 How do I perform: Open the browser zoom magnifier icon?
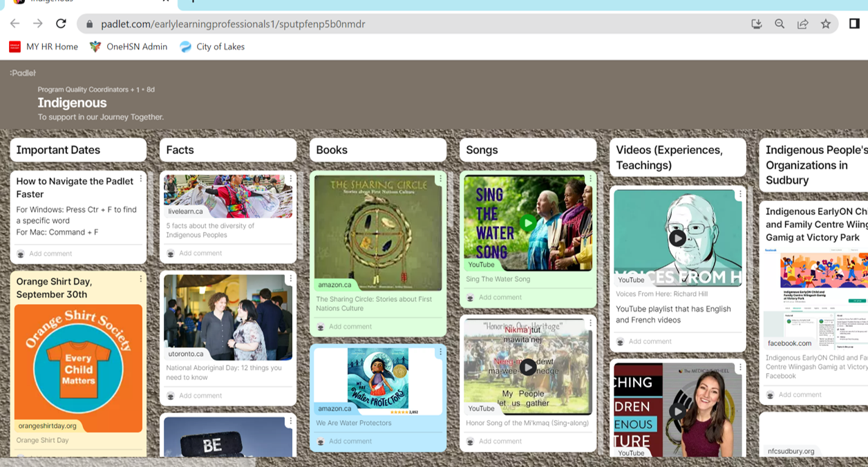click(x=780, y=23)
